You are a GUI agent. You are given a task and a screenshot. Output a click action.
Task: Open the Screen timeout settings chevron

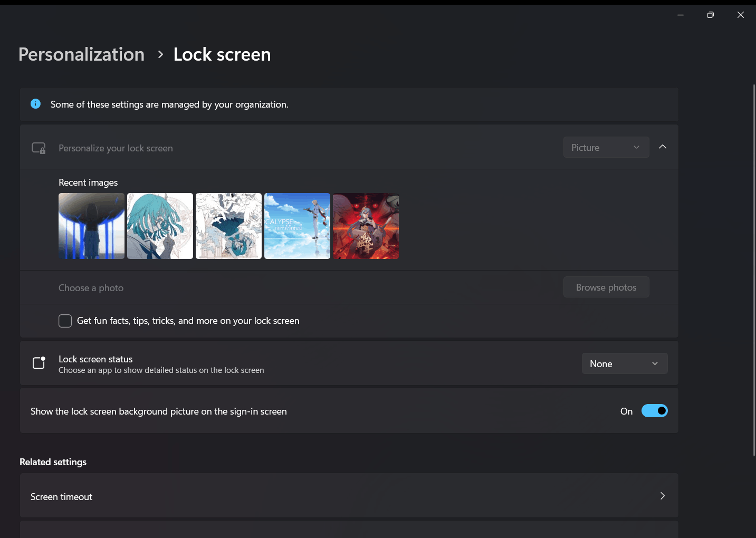pyautogui.click(x=663, y=496)
